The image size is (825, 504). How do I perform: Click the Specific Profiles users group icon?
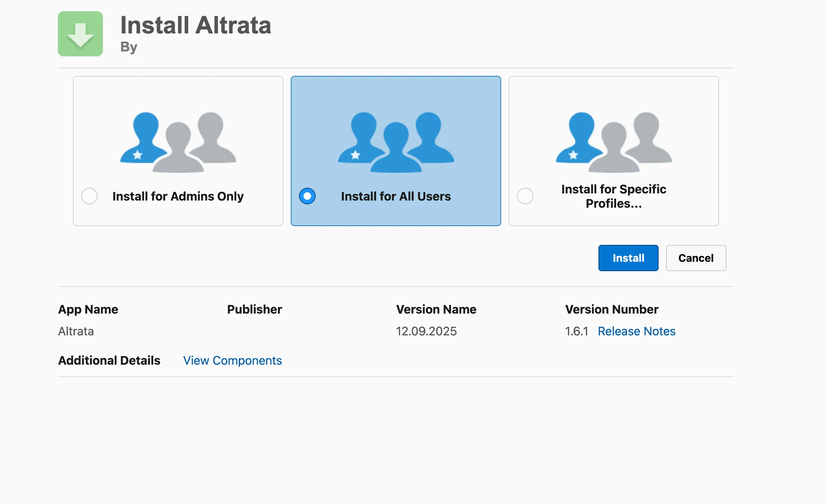pyautogui.click(x=614, y=142)
